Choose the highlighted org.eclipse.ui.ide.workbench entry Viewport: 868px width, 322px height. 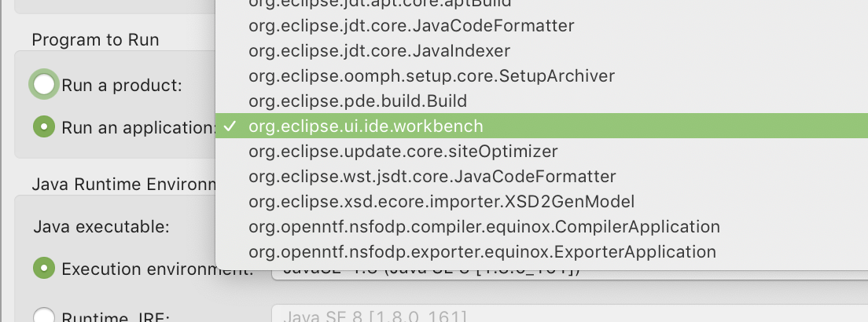pos(366,126)
